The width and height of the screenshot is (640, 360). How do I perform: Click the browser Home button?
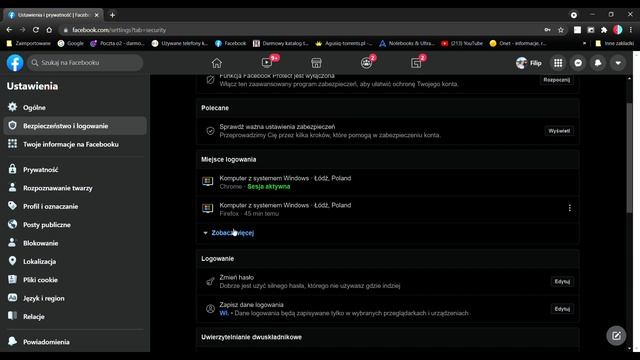pos(49,30)
